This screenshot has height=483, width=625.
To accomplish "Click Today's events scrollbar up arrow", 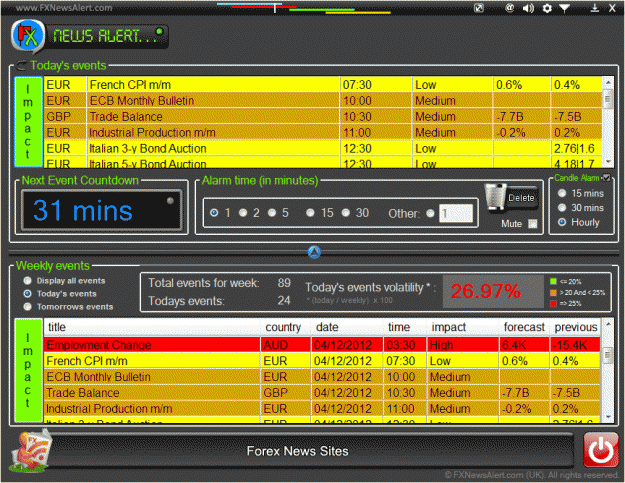I will pyautogui.click(x=608, y=82).
